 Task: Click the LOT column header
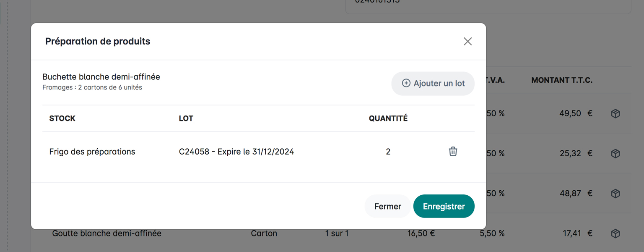click(186, 118)
